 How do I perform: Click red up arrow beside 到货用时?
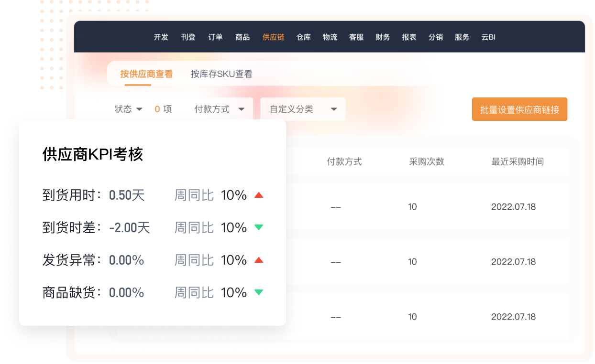coord(259,195)
